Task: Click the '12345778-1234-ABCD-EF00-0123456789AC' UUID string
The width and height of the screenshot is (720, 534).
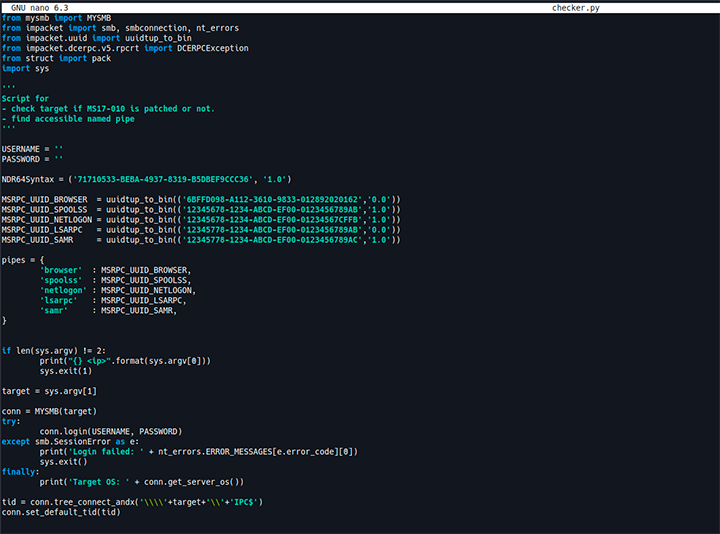Action: coord(272,240)
